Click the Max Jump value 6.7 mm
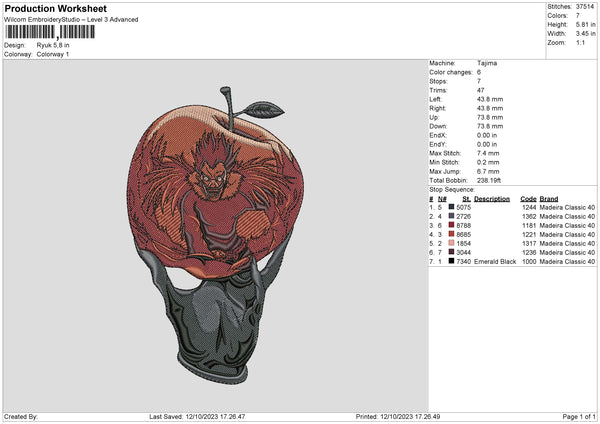This screenshot has height=424, width=600. tap(488, 171)
